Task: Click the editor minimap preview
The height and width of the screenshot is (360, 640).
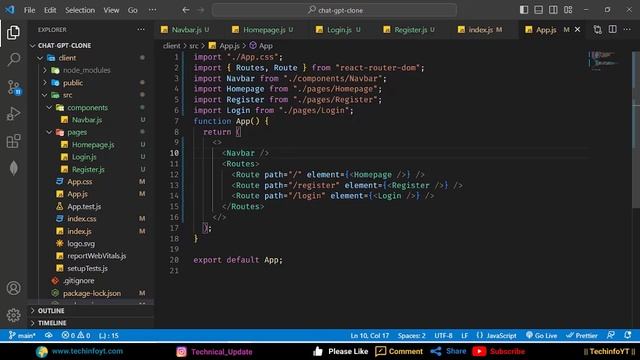Action: (603, 60)
